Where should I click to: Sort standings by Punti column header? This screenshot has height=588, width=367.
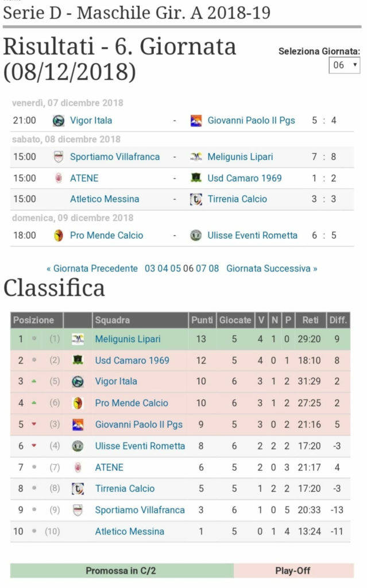(x=202, y=320)
